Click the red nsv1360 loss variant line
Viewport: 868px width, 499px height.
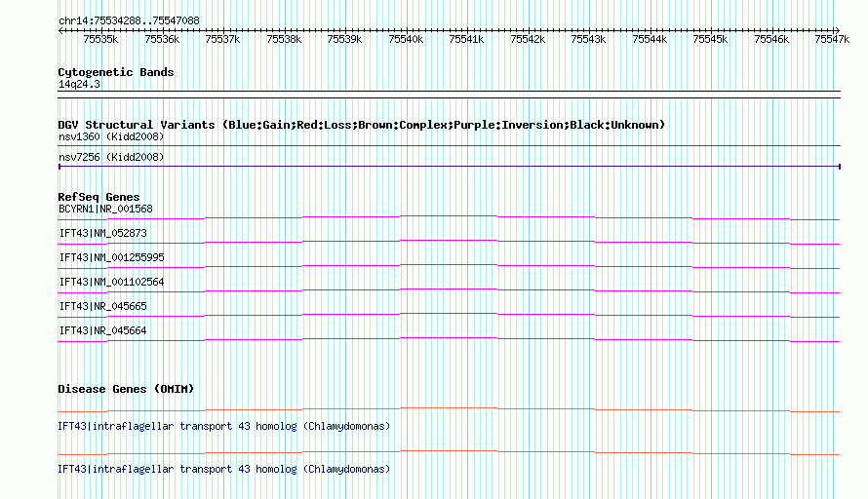[449, 146]
